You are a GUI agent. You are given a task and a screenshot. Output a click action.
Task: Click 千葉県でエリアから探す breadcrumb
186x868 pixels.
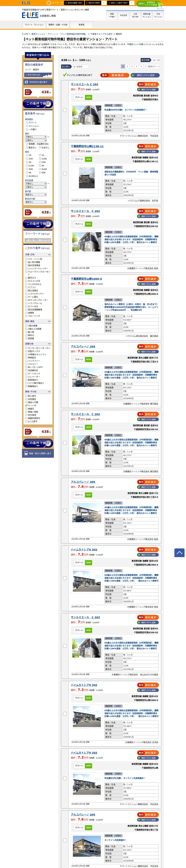pos(101,34)
